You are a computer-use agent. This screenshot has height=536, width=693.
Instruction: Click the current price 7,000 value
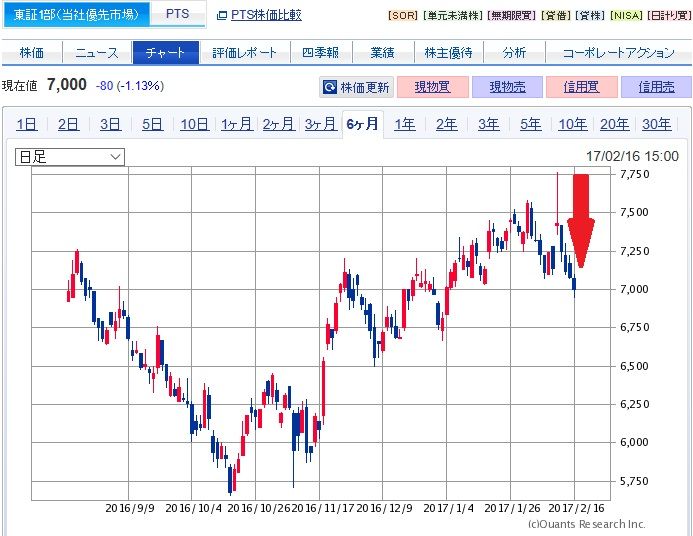pyautogui.click(x=67, y=84)
